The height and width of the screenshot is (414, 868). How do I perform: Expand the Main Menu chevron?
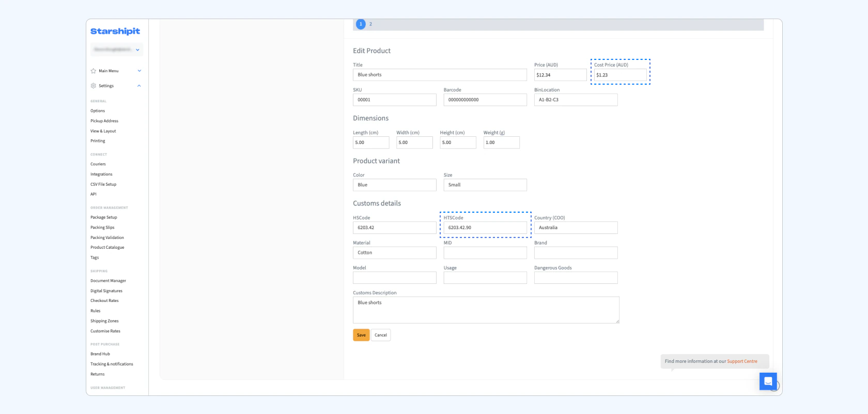(x=139, y=71)
